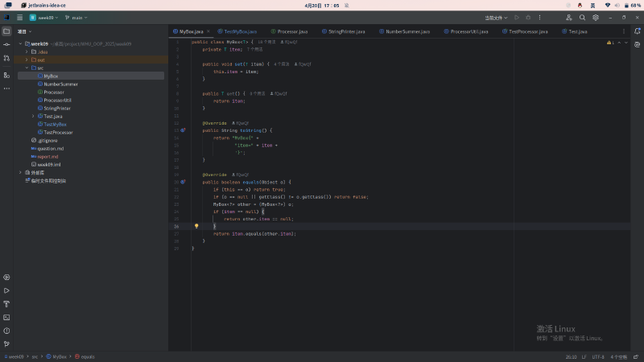The height and width of the screenshot is (362, 644).
Task: Open system battery indicator 68%
Action: pos(633,6)
